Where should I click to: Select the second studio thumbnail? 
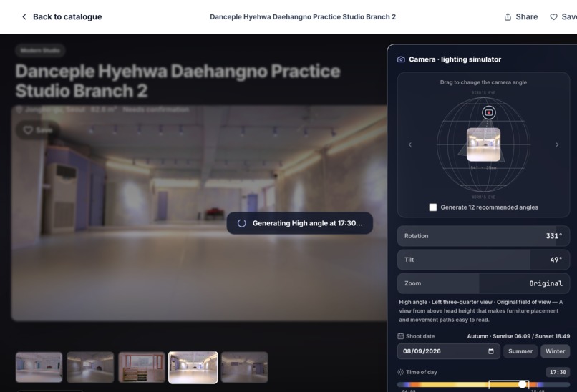90,368
